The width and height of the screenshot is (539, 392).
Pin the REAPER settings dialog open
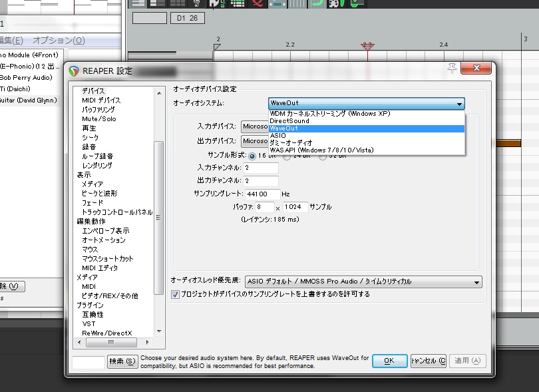tap(452, 68)
